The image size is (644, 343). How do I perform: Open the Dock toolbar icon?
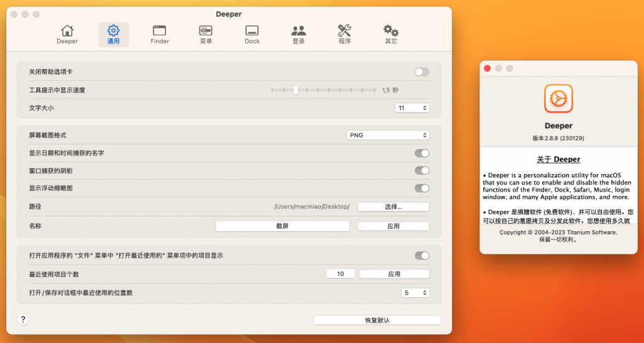[x=252, y=31]
